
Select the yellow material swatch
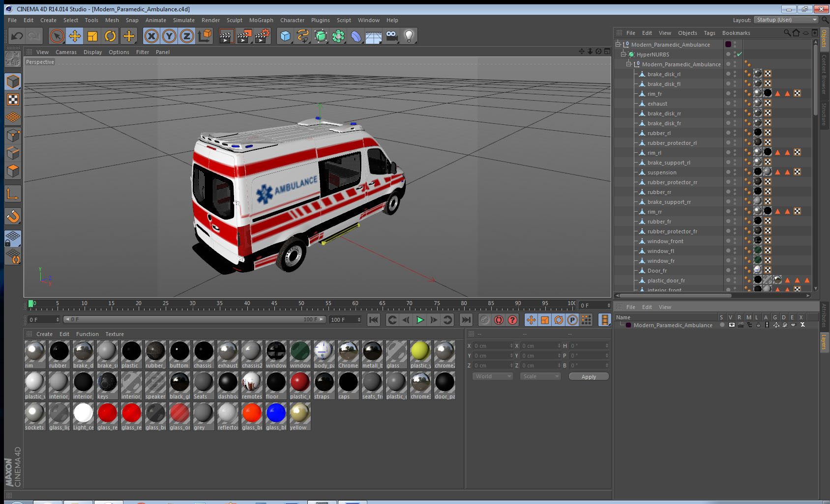pos(300,416)
